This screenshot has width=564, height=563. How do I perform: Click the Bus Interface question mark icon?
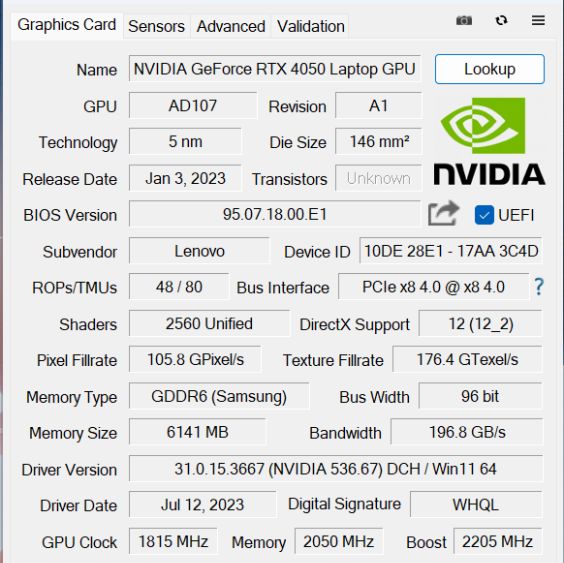coord(538,287)
